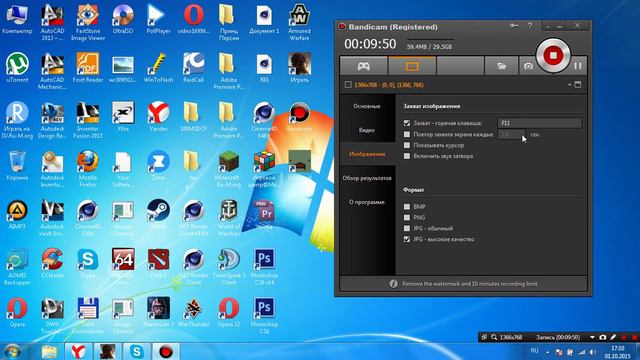Open the Видео settings tab
The width and height of the screenshot is (640, 360).
coord(367,130)
